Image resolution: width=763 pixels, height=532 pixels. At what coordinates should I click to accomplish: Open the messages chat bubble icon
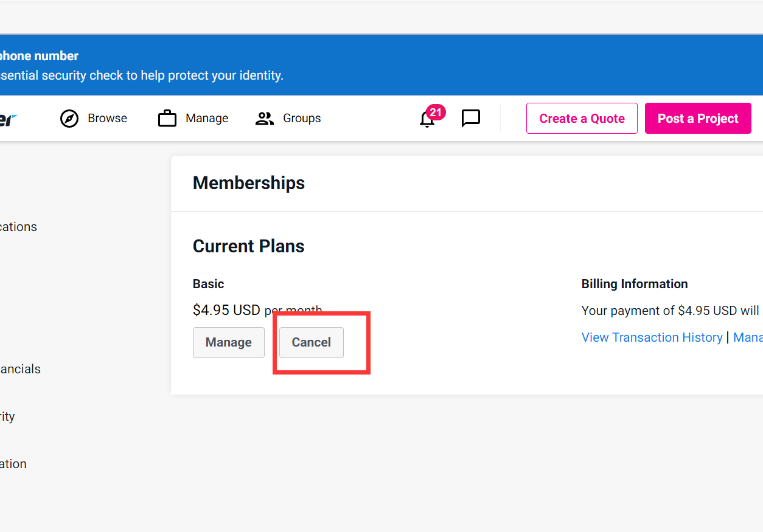471,119
